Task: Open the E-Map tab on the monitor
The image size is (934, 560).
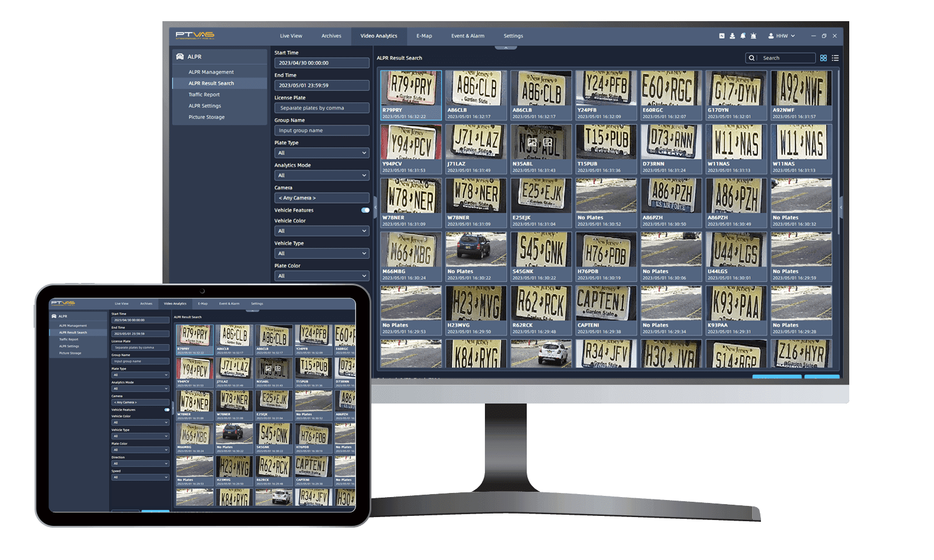Action: (x=424, y=36)
